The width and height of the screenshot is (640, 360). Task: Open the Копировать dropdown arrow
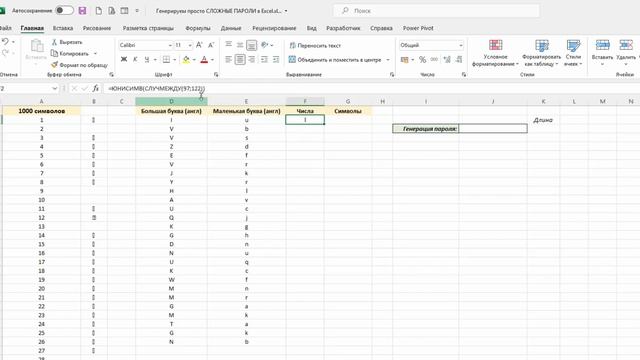click(x=96, y=53)
